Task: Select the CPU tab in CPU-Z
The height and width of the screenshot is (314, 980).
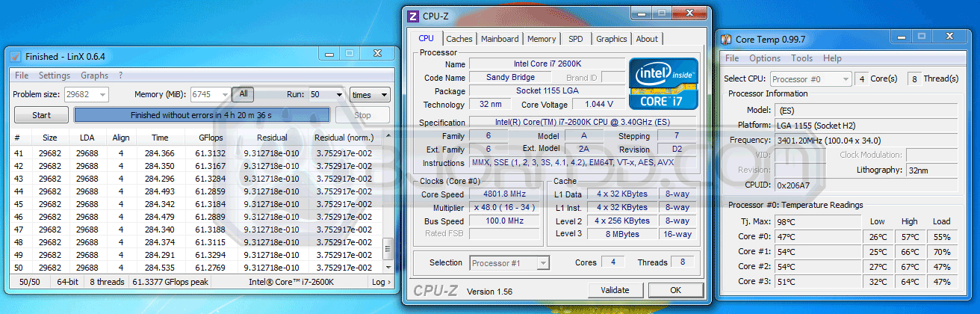Action: 426,38
